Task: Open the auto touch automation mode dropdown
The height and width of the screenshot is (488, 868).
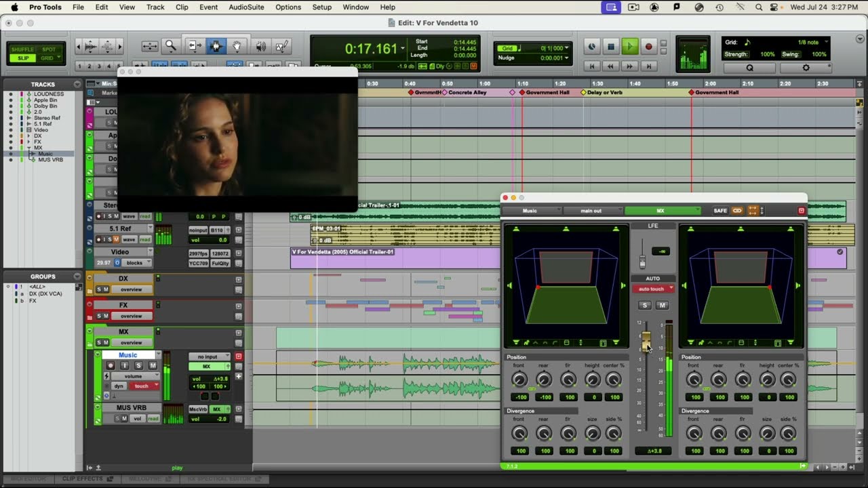Action: [654, 289]
